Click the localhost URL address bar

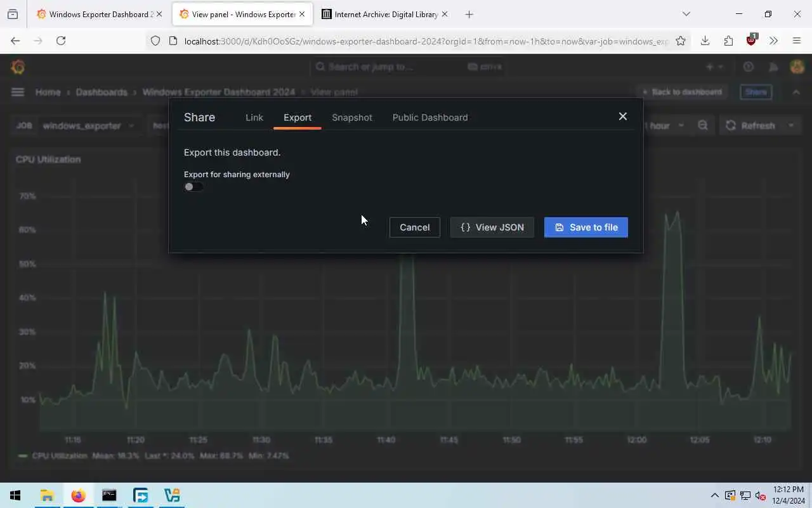tap(426, 41)
